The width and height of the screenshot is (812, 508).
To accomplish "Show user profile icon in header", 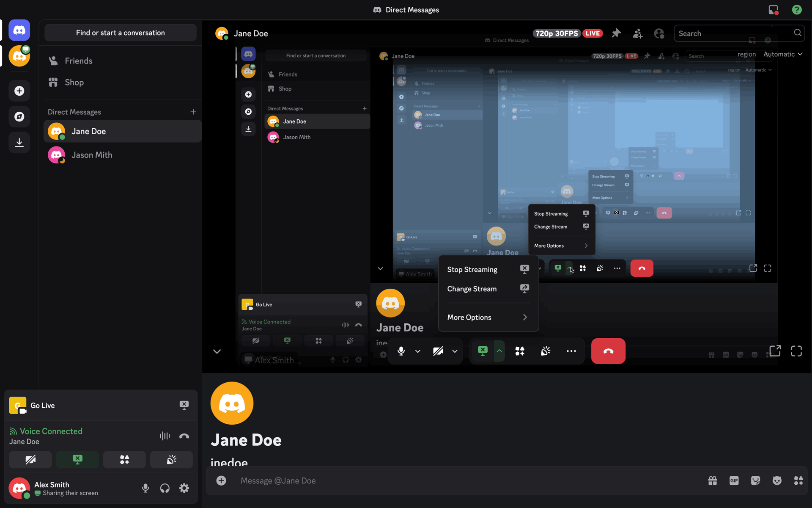I will 659,33.
